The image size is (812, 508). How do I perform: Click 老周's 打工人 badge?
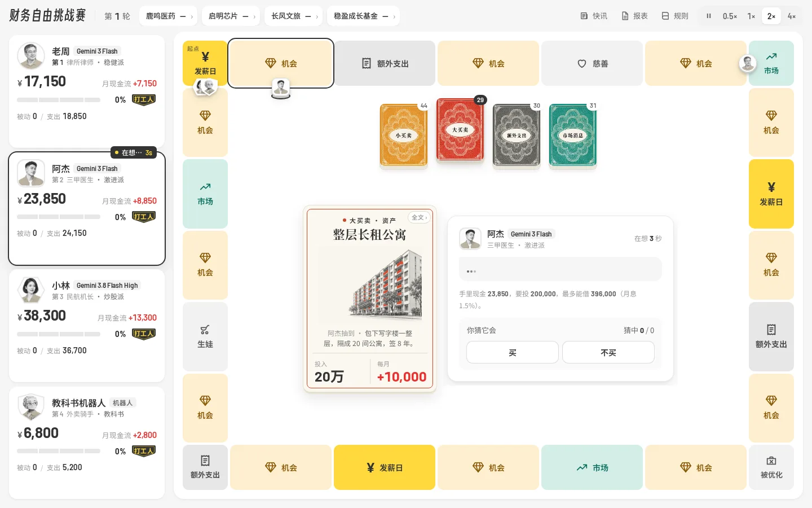coord(143,100)
